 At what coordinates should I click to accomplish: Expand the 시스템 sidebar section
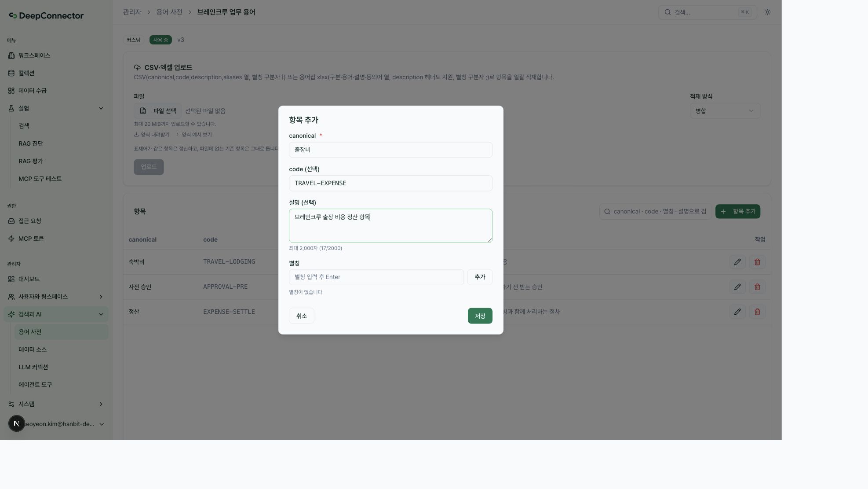[x=56, y=404]
